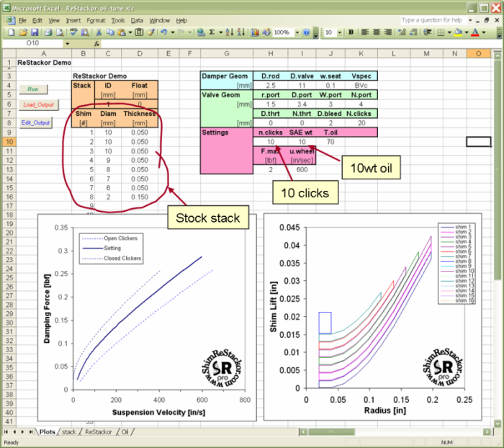504x448 pixels.
Task: Select the T.oil value cell 70
Action: coord(330,142)
